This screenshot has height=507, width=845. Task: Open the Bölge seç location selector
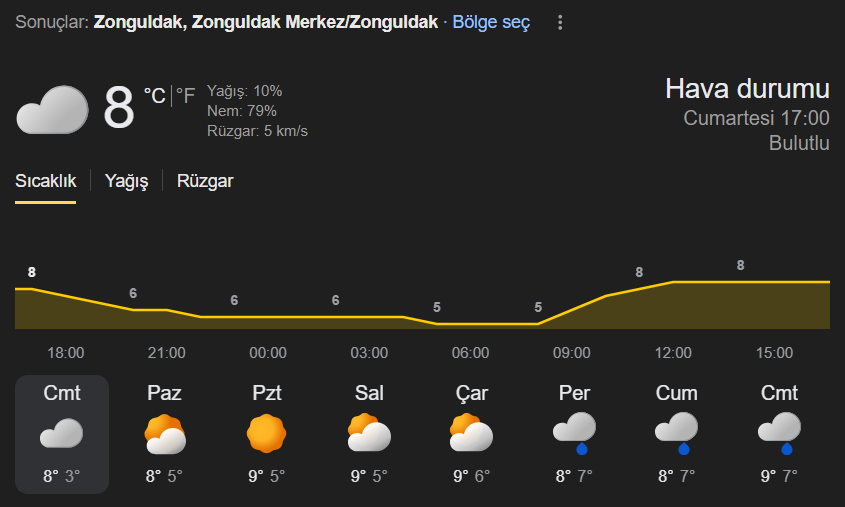coord(491,22)
